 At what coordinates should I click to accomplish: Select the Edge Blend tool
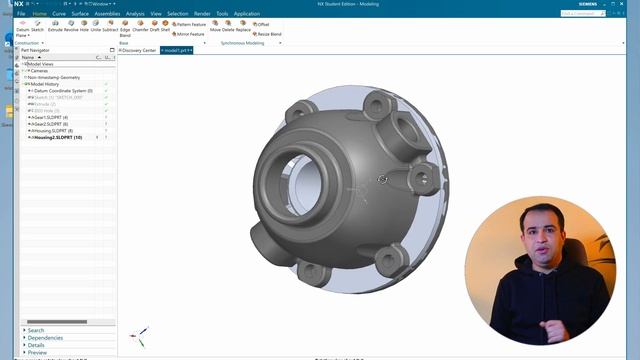(125, 29)
